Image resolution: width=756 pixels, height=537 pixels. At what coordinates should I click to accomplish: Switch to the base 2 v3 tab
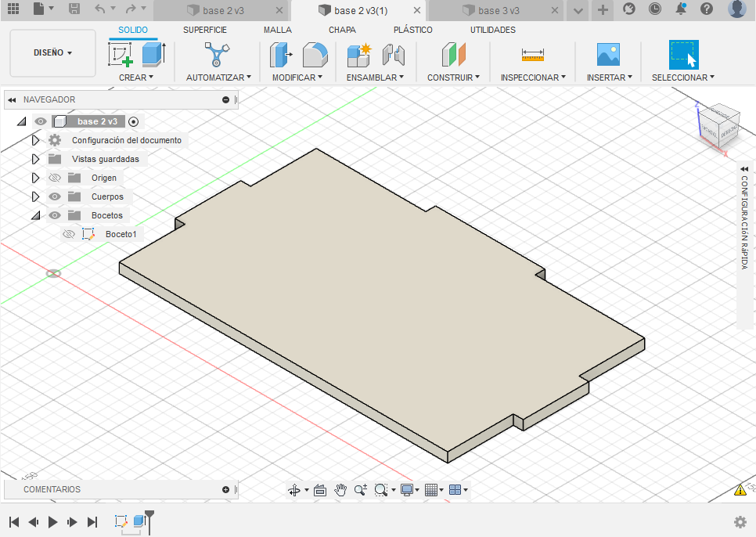point(223,11)
